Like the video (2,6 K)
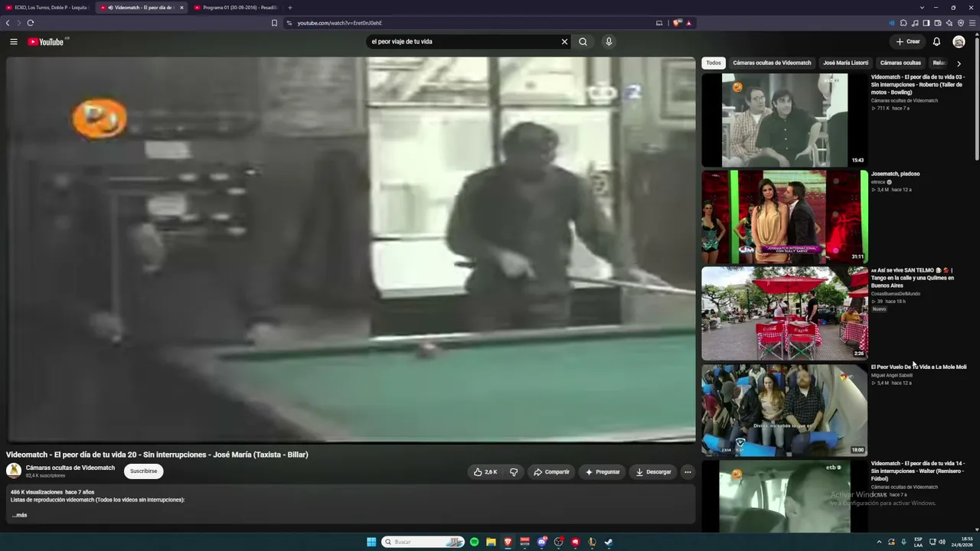The width and height of the screenshot is (980, 551). 485,472
